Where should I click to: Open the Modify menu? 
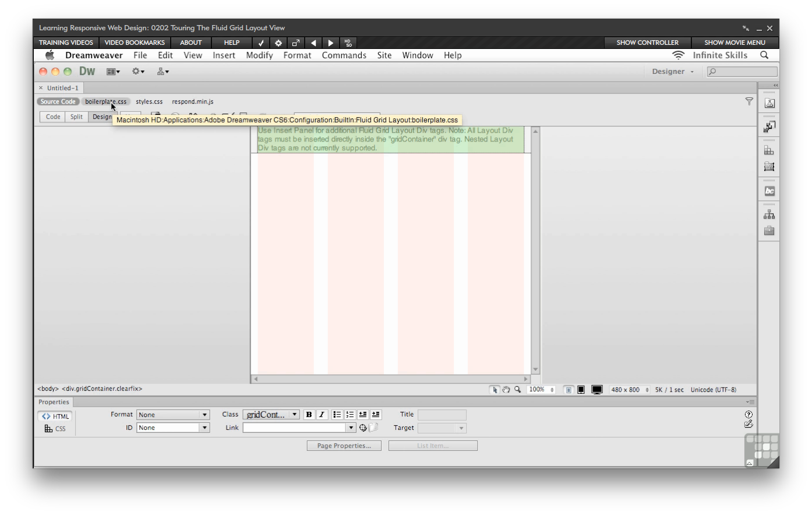click(259, 55)
